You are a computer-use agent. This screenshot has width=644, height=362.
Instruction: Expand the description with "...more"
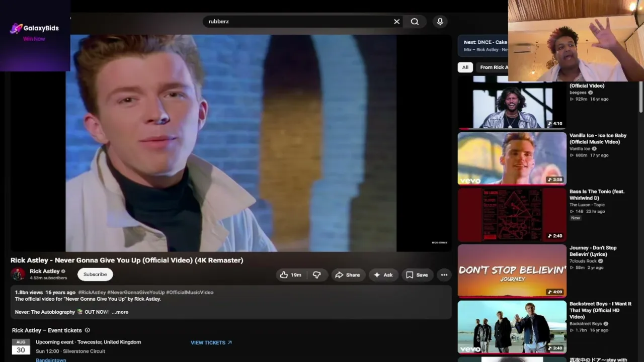(x=120, y=312)
